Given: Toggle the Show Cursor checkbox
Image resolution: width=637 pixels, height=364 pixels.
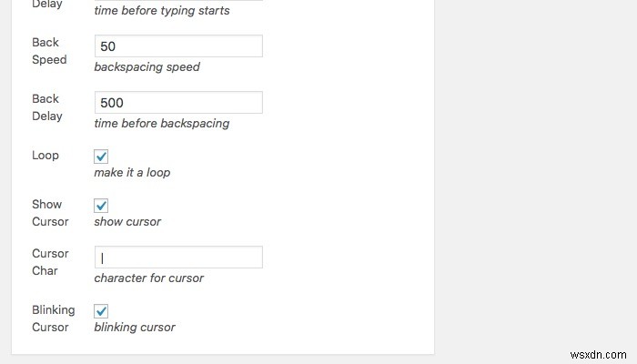Looking at the screenshot, I should tap(101, 205).
